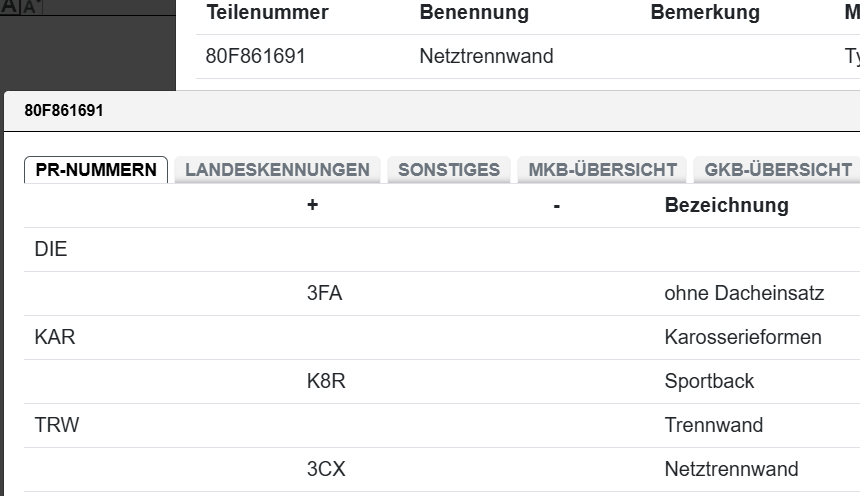Viewport: 860px width, 496px height.
Task: Open the LANDESKENNUNGEN tab
Action: point(277,170)
